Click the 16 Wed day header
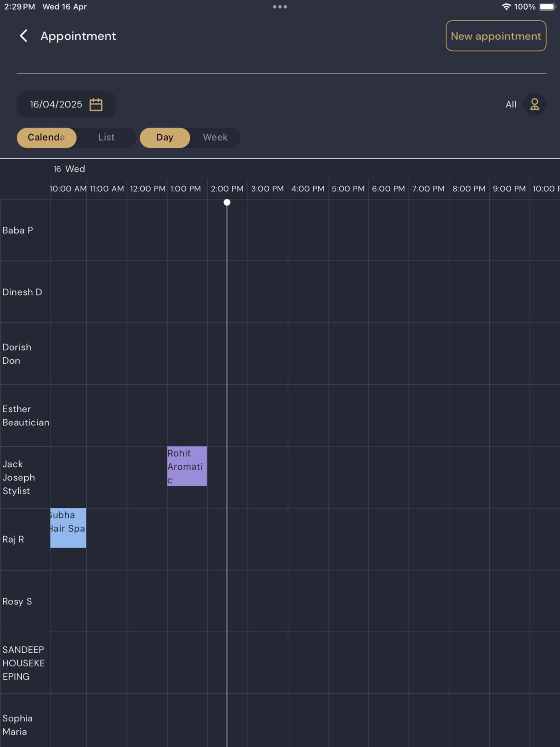 pos(69,169)
